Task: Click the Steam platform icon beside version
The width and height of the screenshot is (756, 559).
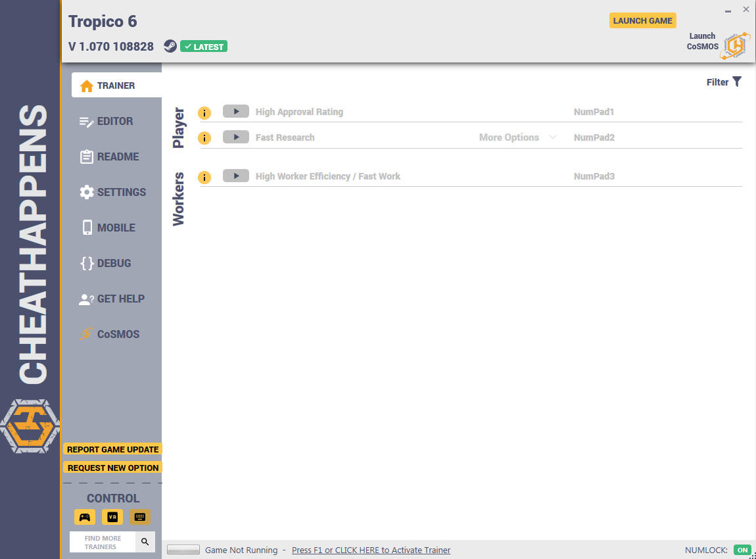Action: [170, 46]
